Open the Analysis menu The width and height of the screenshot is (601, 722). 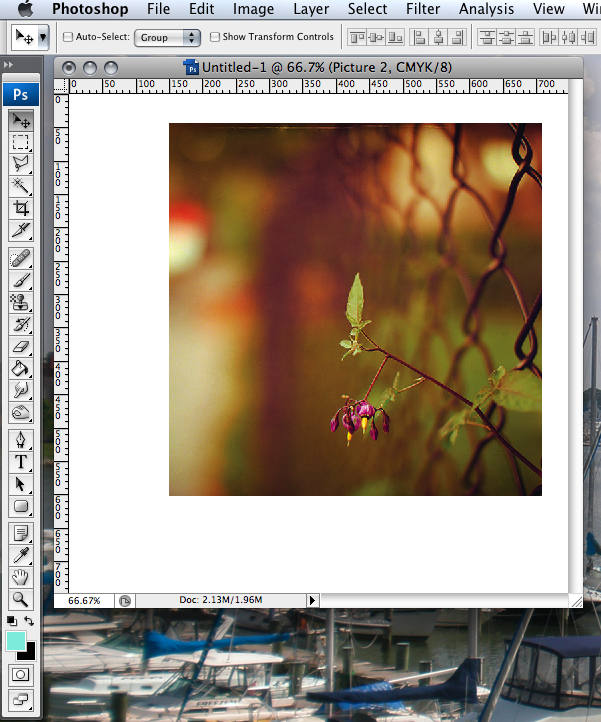pos(486,9)
